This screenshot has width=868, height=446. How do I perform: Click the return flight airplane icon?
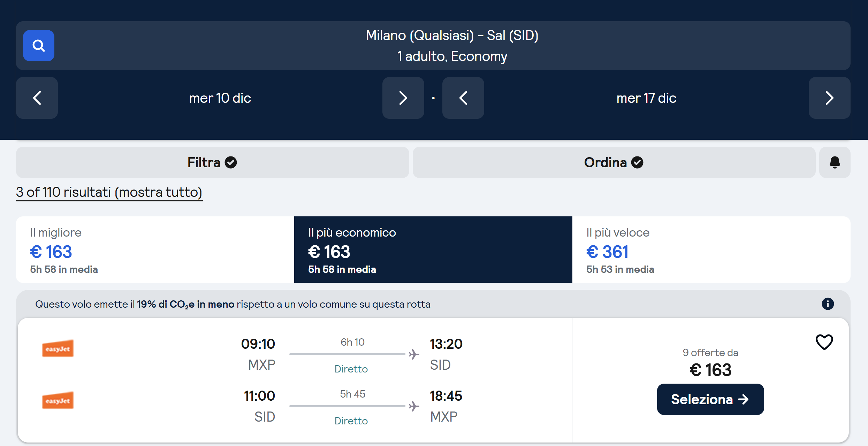coord(414,406)
